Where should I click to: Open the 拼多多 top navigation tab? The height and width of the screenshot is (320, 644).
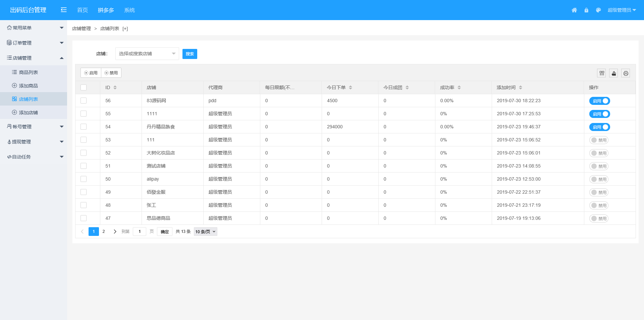tap(106, 10)
